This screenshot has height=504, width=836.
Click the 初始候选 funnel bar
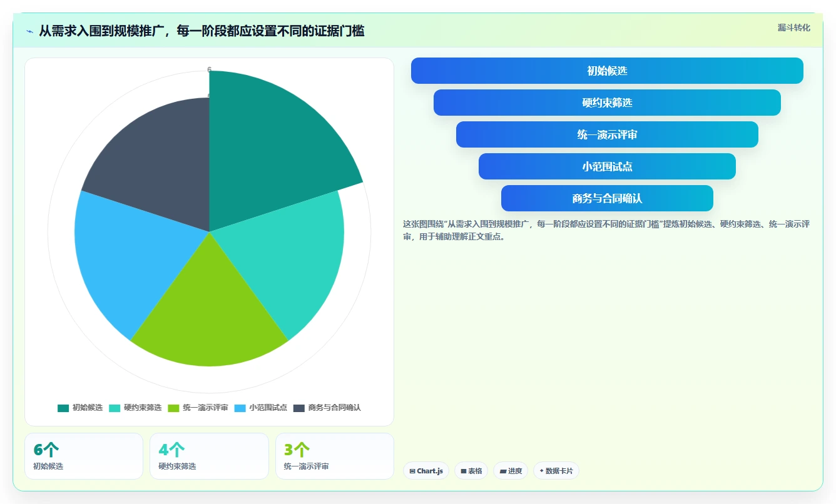coord(607,71)
